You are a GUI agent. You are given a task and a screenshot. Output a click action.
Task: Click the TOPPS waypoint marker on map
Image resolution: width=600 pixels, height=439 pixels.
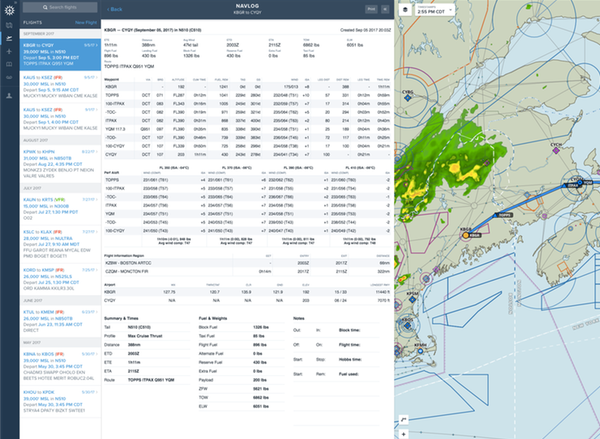497,215
